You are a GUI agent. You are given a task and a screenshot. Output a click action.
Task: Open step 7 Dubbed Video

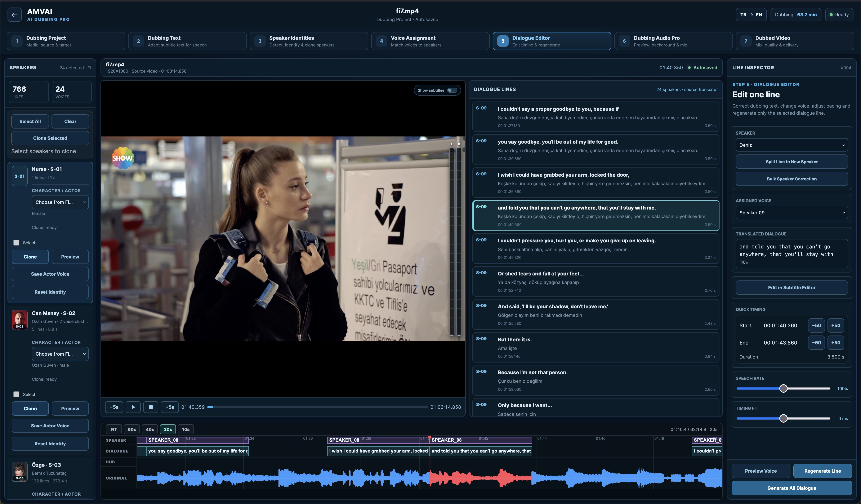click(795, 41)
